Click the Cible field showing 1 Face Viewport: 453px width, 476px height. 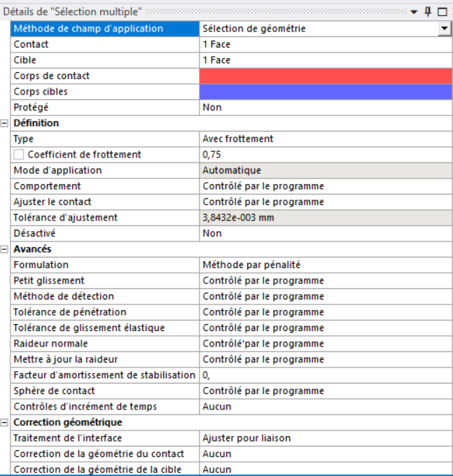[x=326, y=60]
